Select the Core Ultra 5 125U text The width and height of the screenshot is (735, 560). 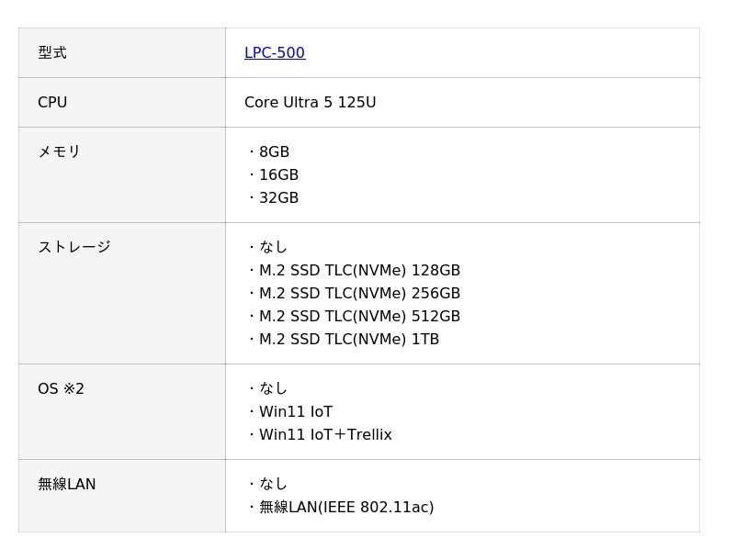pos(310,103)
